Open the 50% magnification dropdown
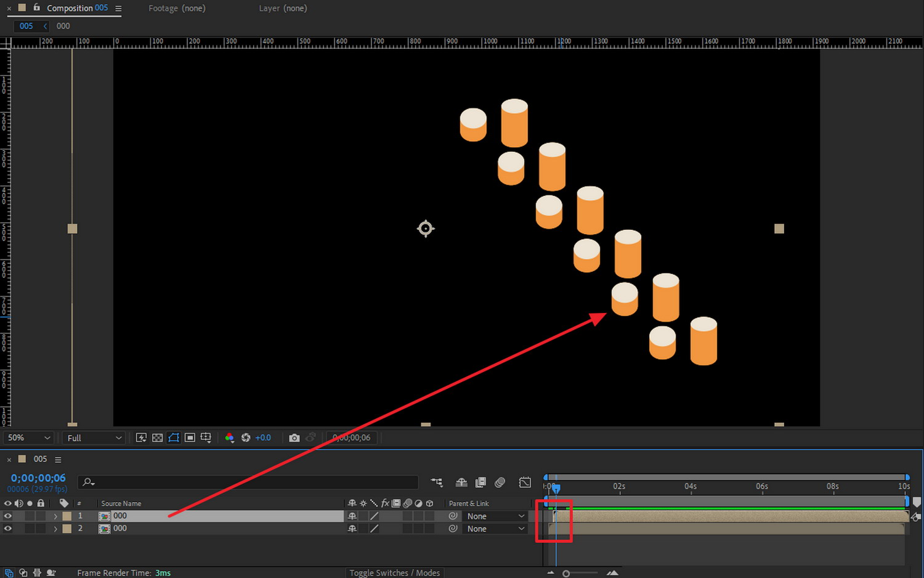 pyautogui.click(x=28, y=438)
